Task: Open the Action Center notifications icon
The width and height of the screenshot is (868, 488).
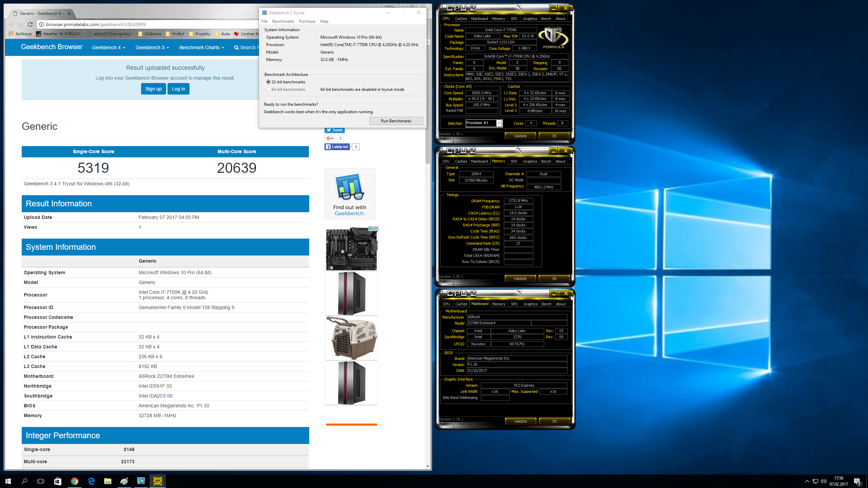Action: pyautogui.click(x=857, y=481)
